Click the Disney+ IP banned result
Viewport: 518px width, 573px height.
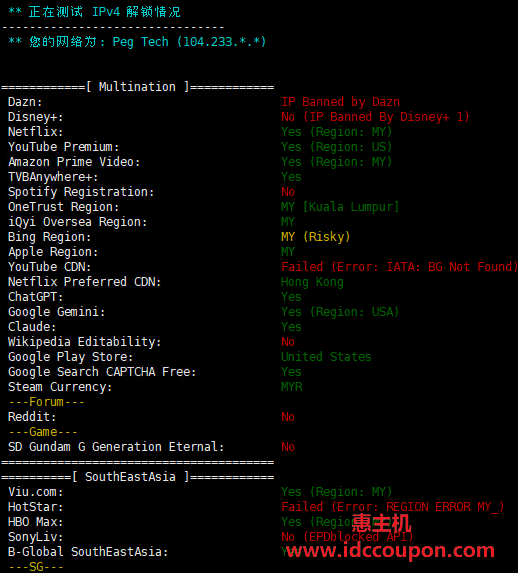(375, 117)
